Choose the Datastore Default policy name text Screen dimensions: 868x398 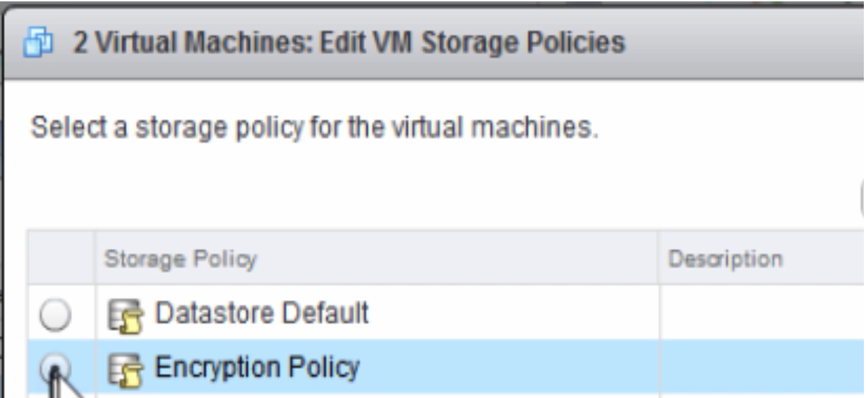262,314
